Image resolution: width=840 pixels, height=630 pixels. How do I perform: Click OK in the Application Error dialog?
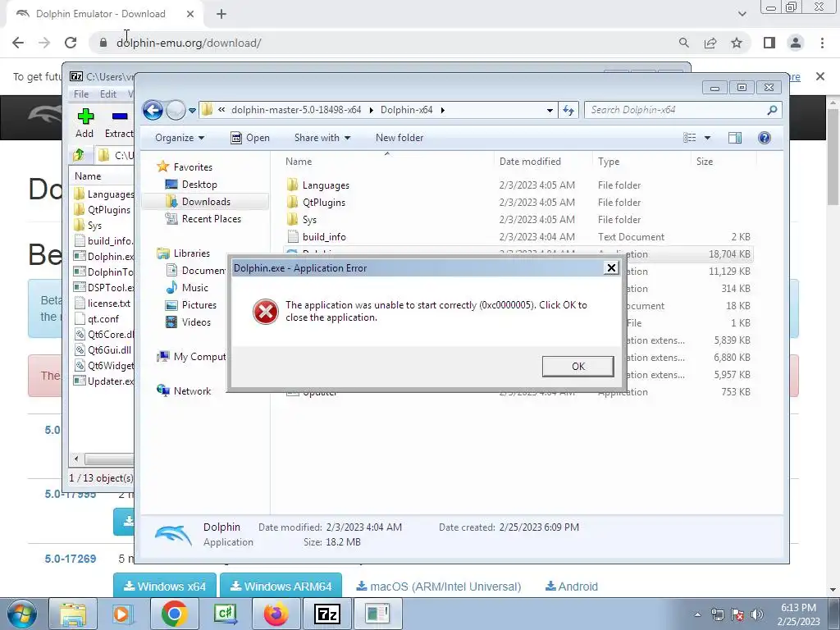(578, 367)
